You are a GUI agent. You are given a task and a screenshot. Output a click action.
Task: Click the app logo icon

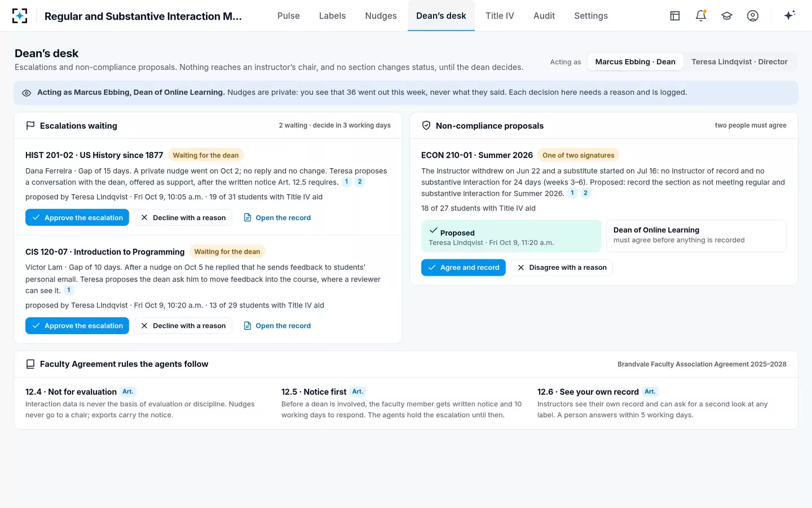(20, 16)
